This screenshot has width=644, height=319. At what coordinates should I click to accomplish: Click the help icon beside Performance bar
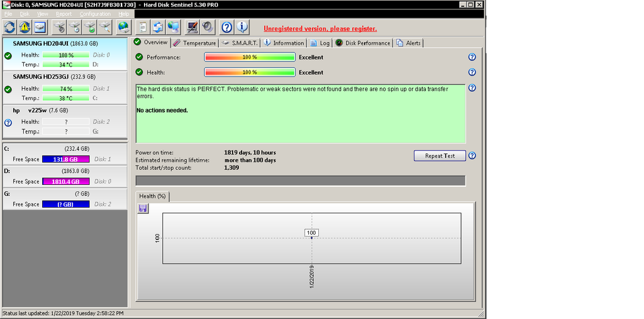click(x=472, y=57)
